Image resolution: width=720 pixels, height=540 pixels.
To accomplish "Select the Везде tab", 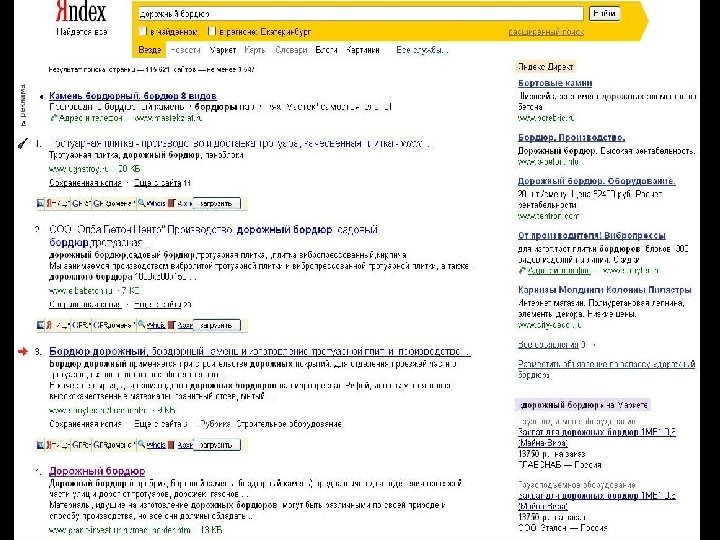I will (x=150, y=50).
